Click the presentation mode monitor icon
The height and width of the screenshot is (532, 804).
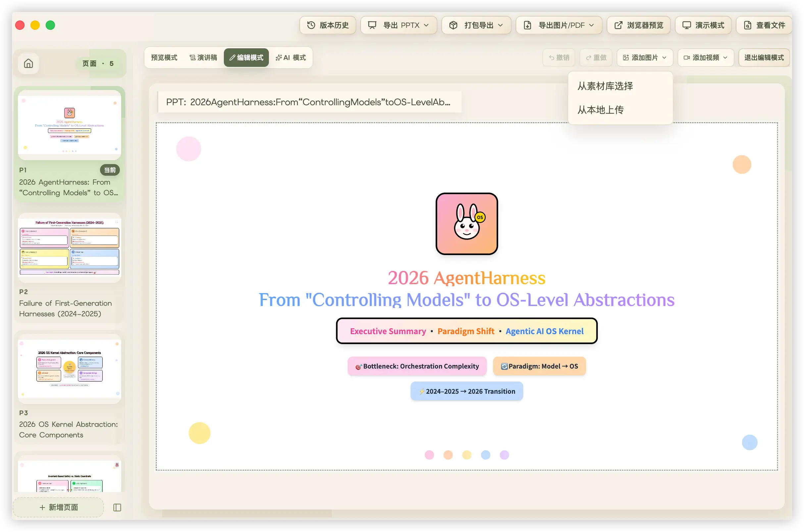(x=686, y=25)
